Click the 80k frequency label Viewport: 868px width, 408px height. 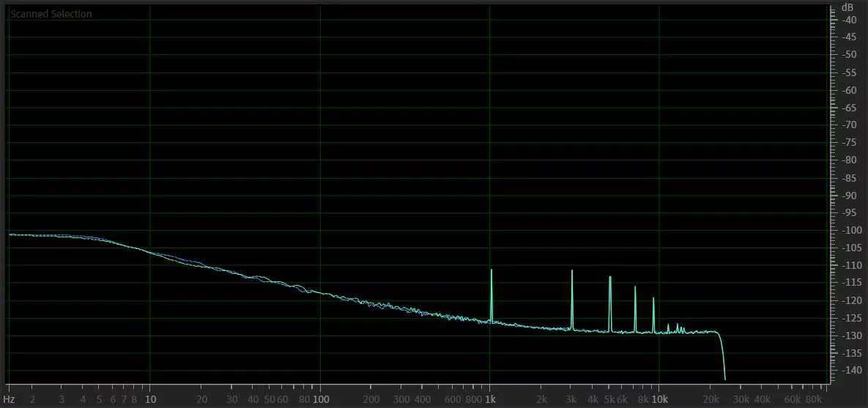pyautogui.click(x=813, y=399)
